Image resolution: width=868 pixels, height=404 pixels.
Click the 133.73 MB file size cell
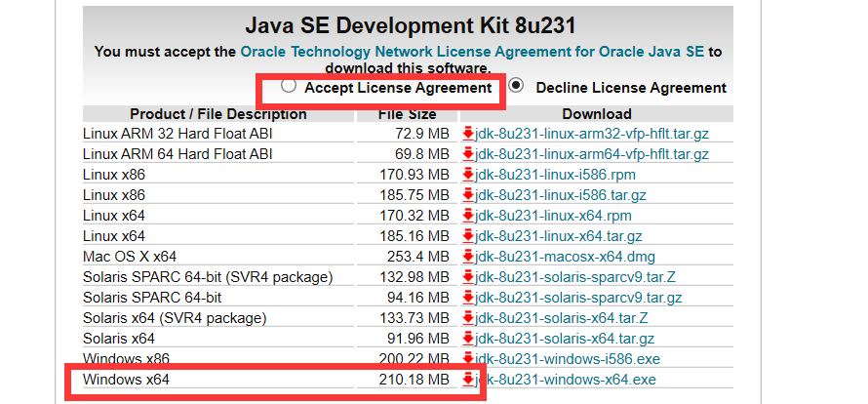click(x=414, y=318)
